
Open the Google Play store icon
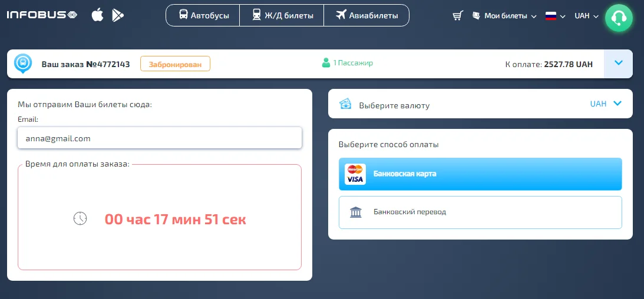pyautogui.click(x=118, y=15)
